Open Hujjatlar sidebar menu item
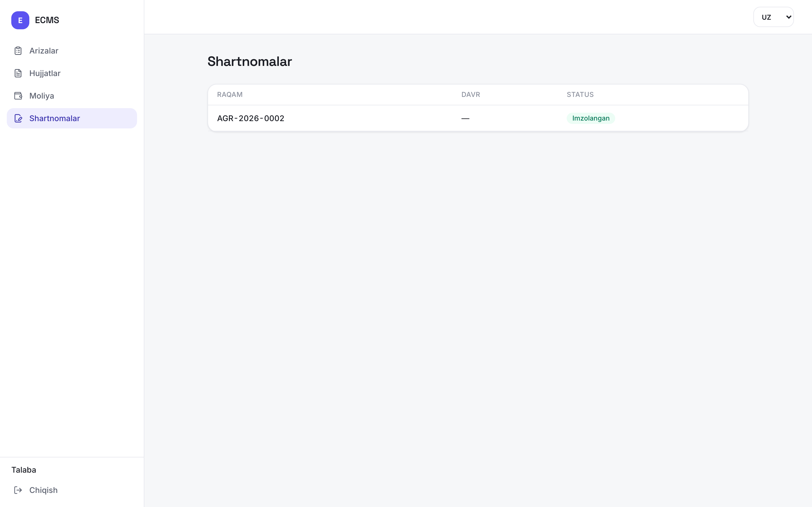The width and height of the screenshot is (812, 507). 72,73
